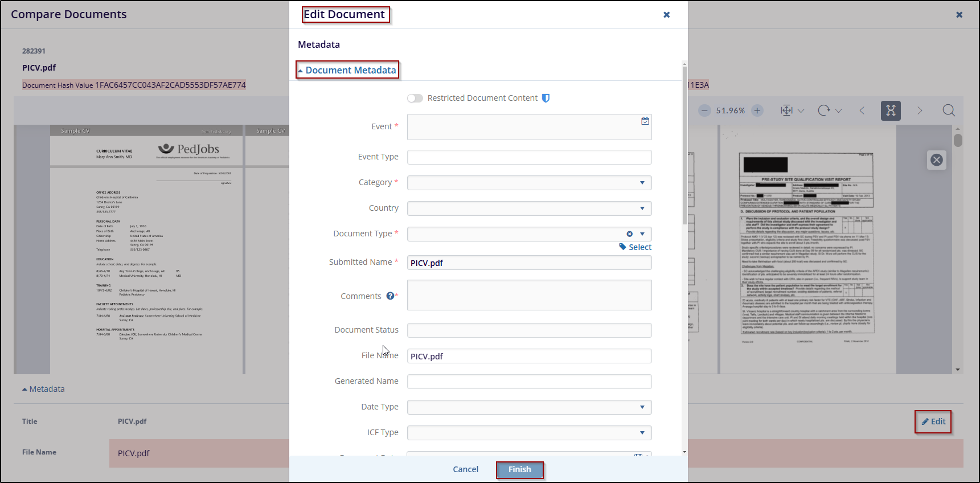Click the search magnifier icon in viewer
Viewport: 980px width, 483px height.
click(x=948, y=110)
